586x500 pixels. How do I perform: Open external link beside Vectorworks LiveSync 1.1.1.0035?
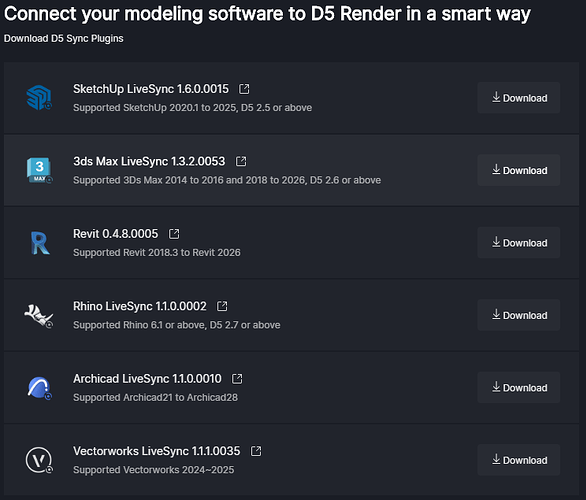point(256,451)
